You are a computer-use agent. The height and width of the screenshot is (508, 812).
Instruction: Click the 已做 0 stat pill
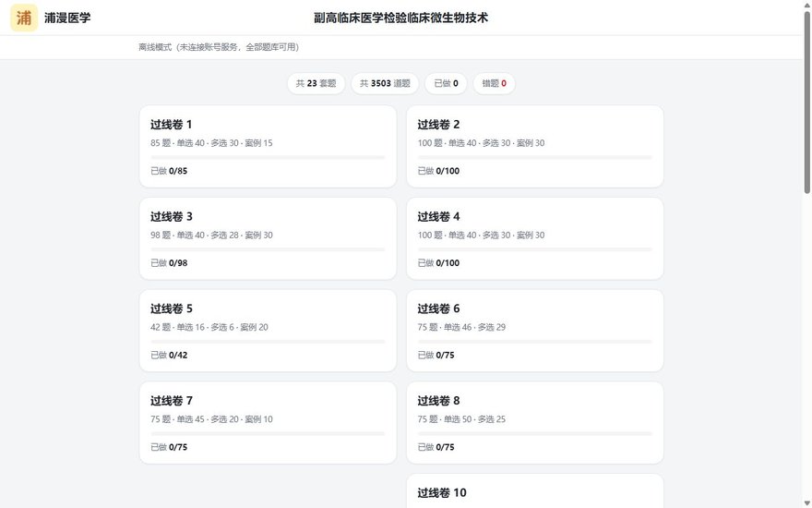click(446, 83)
